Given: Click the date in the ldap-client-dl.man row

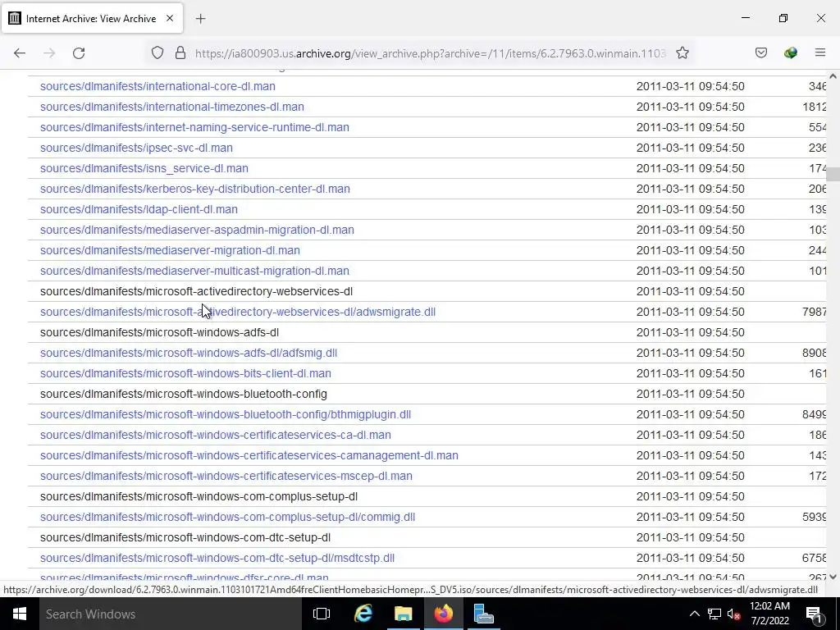Looking at the screenshot, I should [x=690, y=209].
